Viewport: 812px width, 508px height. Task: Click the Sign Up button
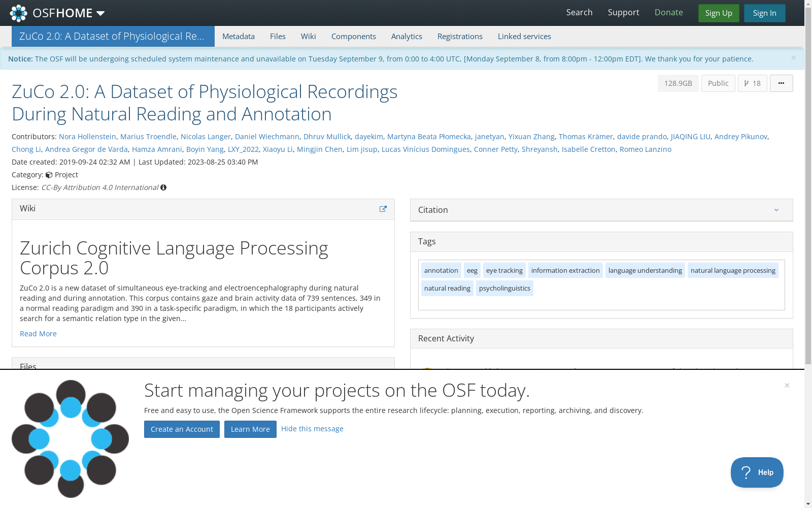coord(719,13)
